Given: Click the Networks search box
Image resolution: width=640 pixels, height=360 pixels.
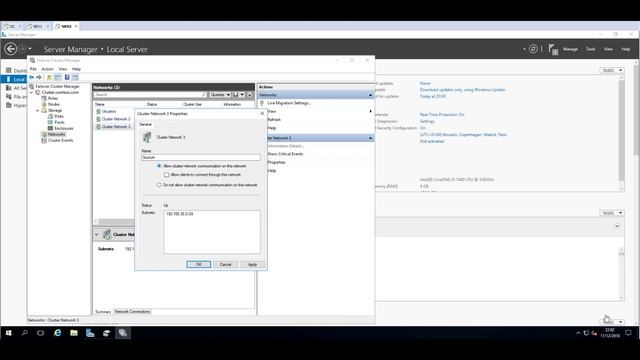Looking at the screenshot, I should point(150,95).
